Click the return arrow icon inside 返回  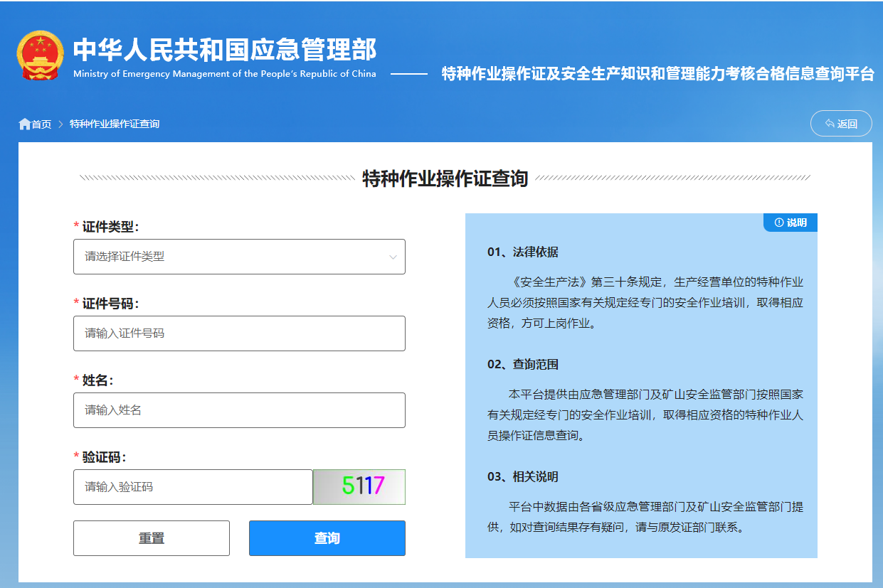point(830,124)
